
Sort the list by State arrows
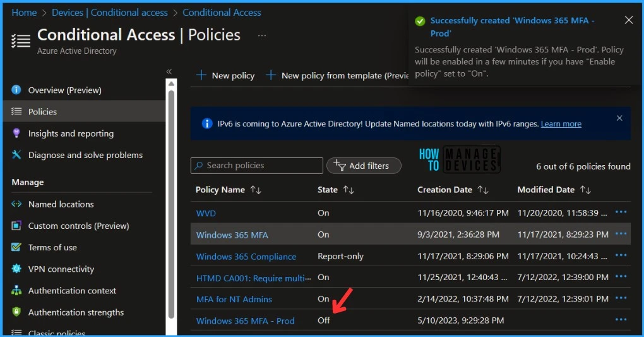[x=349, y=190]
